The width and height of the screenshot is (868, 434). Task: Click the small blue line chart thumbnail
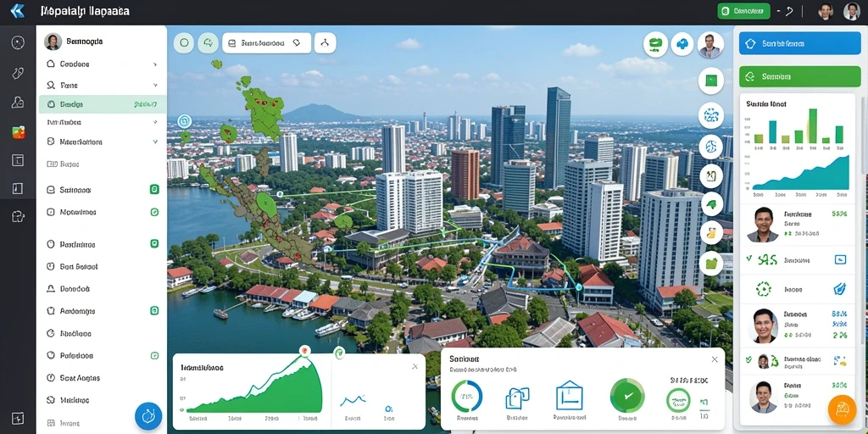[x=353, y=400]
